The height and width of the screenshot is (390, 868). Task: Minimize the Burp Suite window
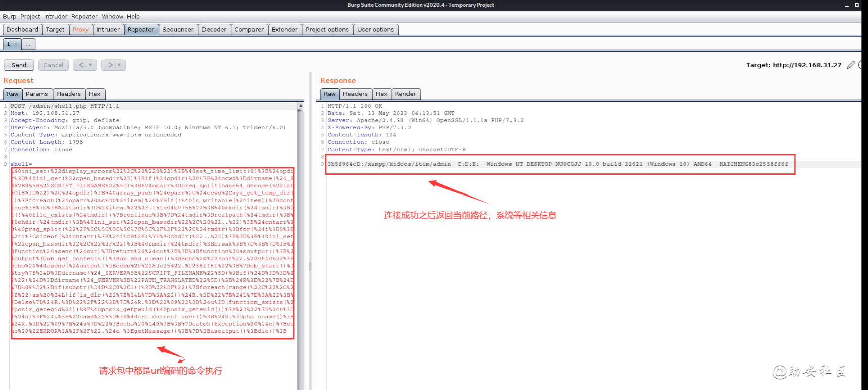(847, 5)
